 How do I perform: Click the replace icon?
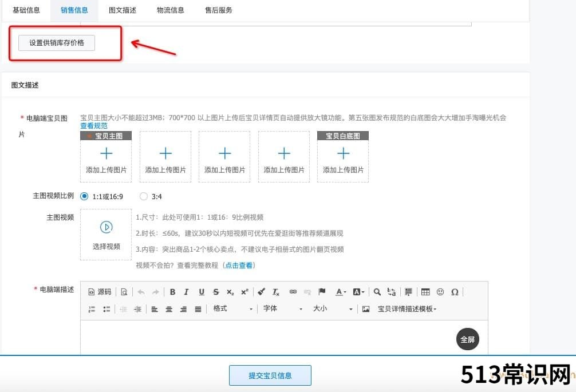coord(392,292)
